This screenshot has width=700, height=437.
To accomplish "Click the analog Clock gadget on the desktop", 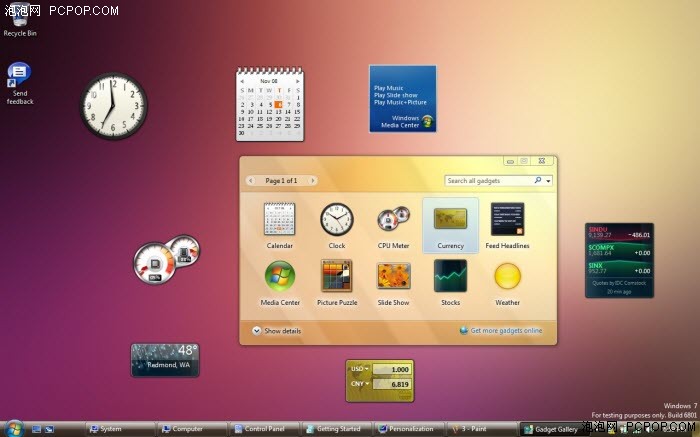I will tap(113, 106).
